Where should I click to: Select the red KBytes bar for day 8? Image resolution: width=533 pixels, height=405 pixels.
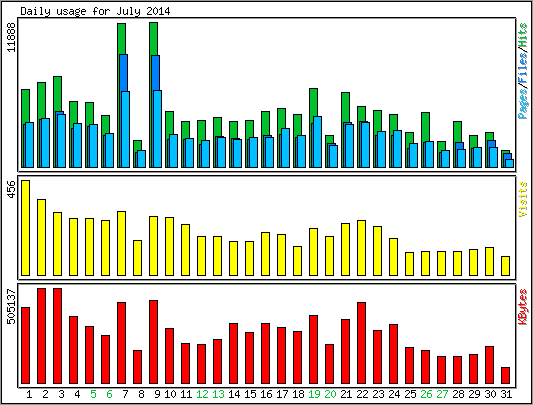pos(137,367)
